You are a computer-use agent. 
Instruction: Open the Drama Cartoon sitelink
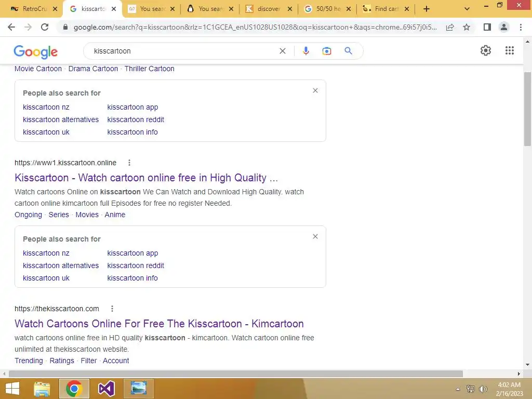point(93,69)
